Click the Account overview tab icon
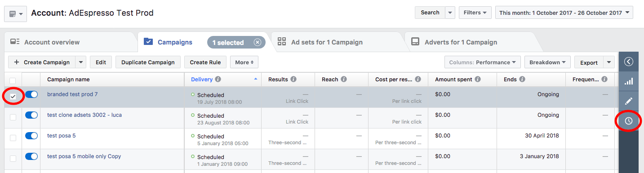 click(x=15, y=42)
